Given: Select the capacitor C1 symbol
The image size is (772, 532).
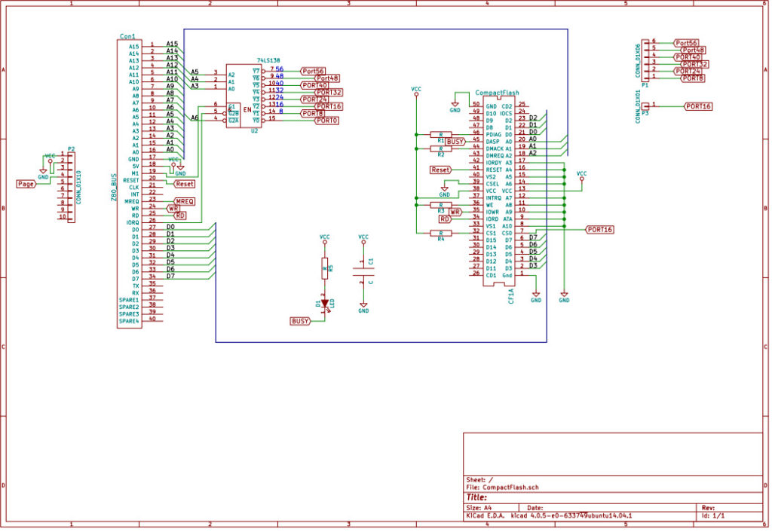Looking at the screenshot, I should (x=364, y=271).
